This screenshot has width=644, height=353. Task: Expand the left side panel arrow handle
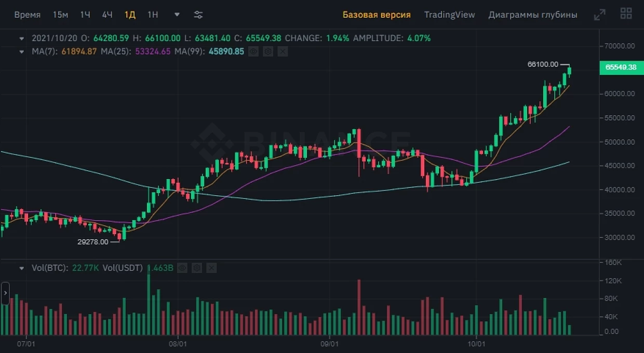(x=5, y=293)
